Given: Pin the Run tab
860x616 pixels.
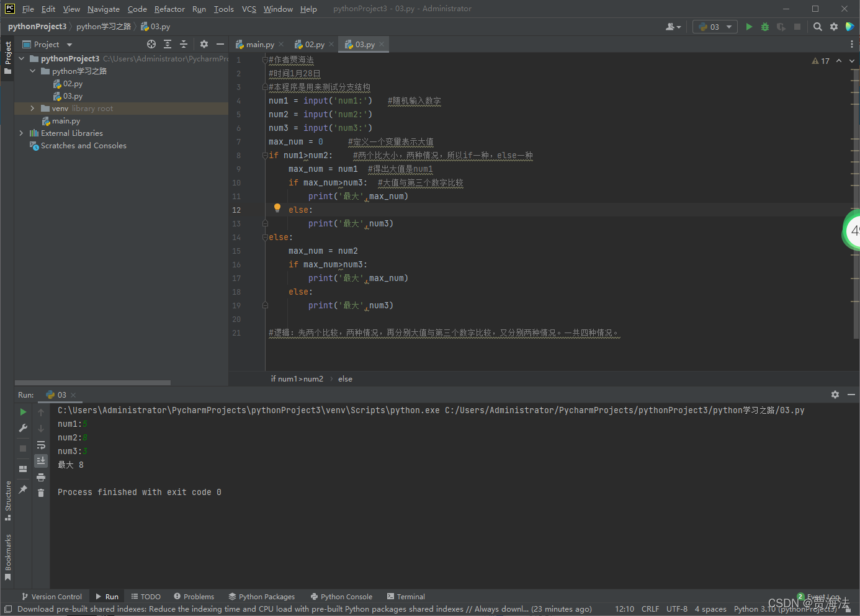Looking at the screenshot, I should click(x=23, y=489).
